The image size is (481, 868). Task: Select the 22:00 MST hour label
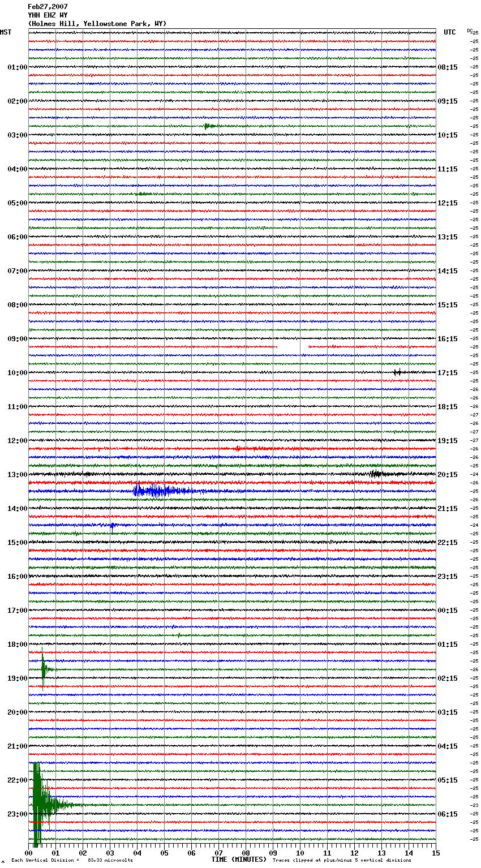click(18, 780)
